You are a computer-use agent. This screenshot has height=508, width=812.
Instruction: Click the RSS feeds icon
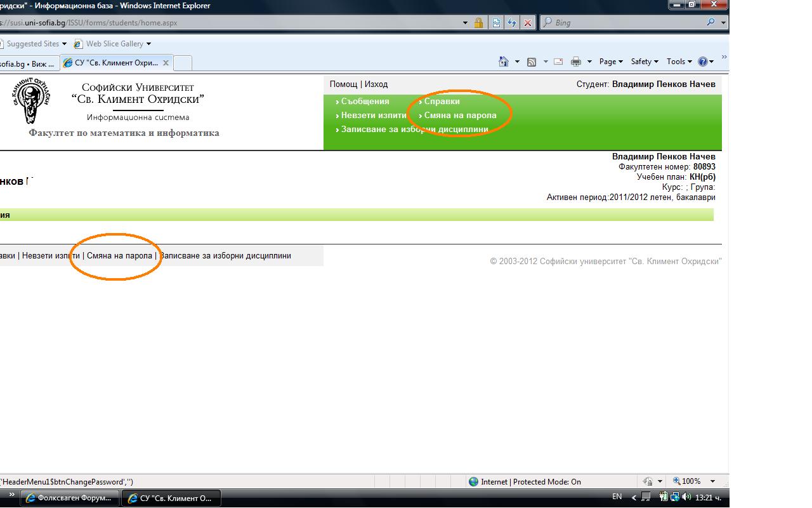click(532, 62)
